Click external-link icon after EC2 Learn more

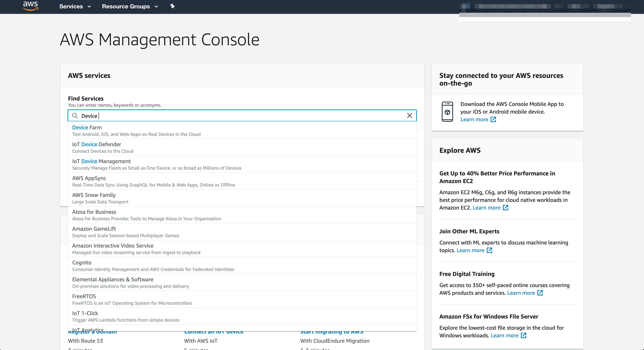point(506,208)
